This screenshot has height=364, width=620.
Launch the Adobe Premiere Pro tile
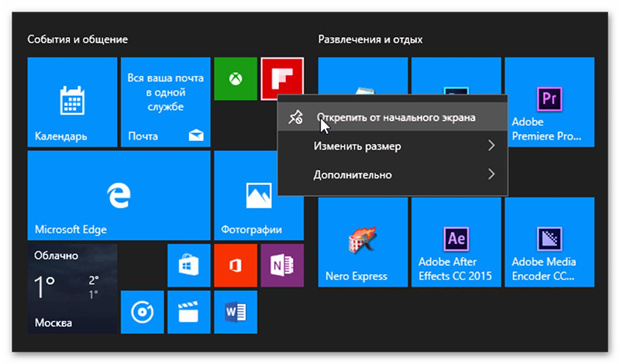click(550, 102)
